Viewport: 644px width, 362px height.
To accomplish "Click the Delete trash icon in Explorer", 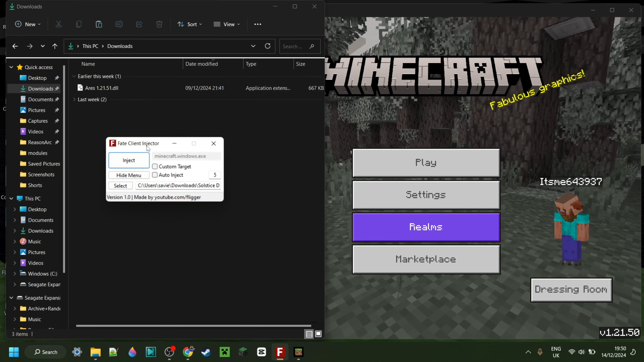I will (159, 24).
